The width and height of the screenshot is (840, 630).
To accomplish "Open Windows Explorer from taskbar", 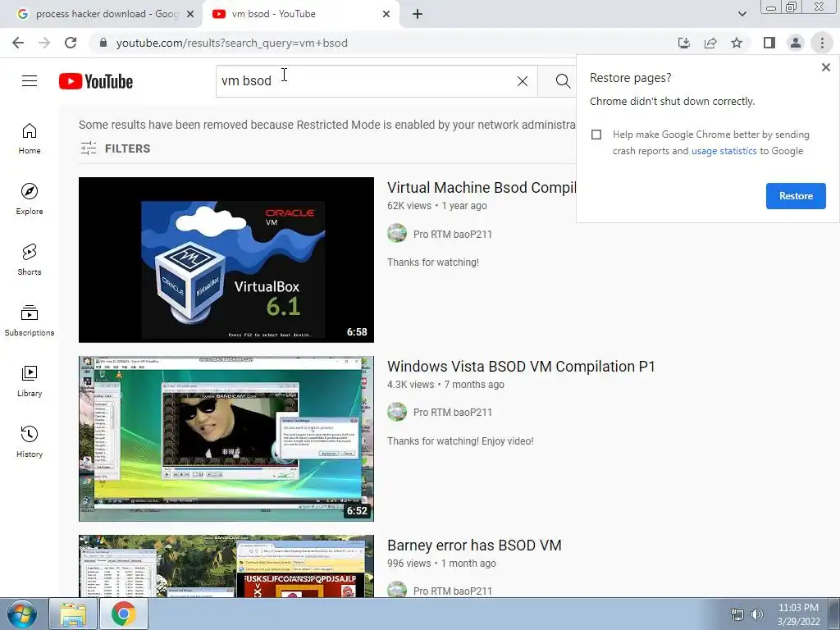I will click(x=73, y=614).
